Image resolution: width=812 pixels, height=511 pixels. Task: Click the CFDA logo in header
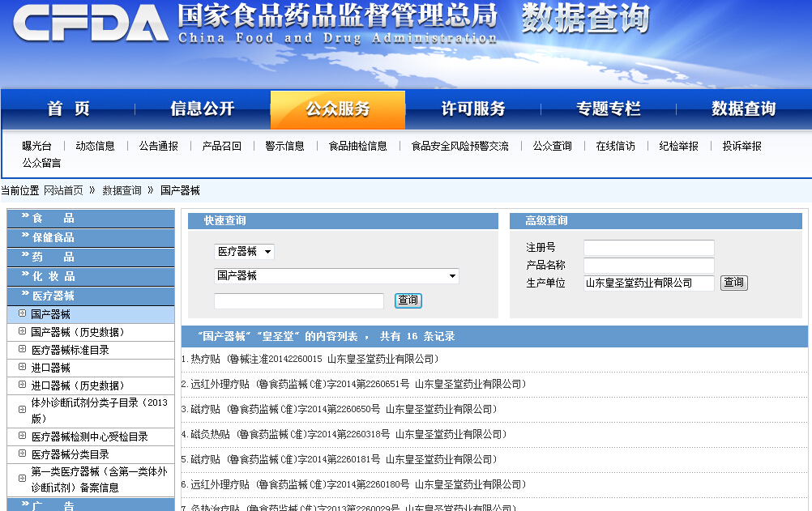(90, 24)
